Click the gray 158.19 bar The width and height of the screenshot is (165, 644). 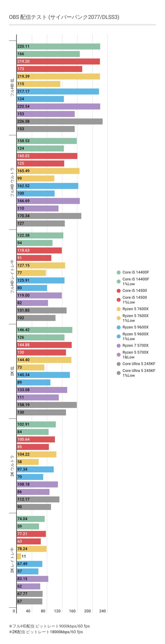(47, 405)
